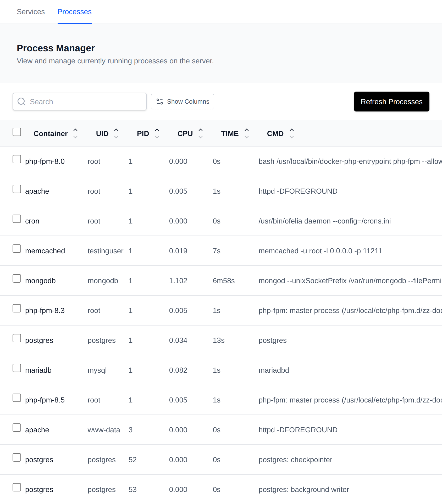Switch to the Services tab
Viewport: 442px width, 504px height.
point(31,12)
